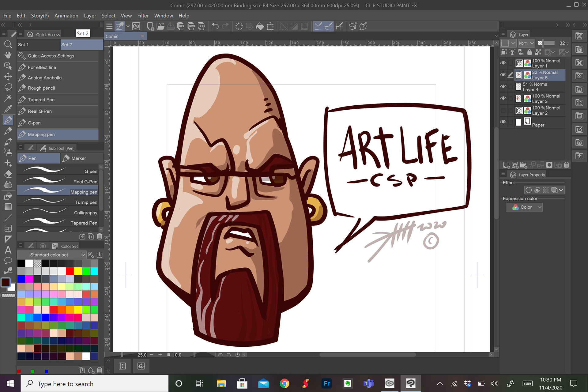Image resolution: width=588 pixels, height=392 pixels.
Task: Switch to the Marker sub tool tab
Action: tap(81, 158)
